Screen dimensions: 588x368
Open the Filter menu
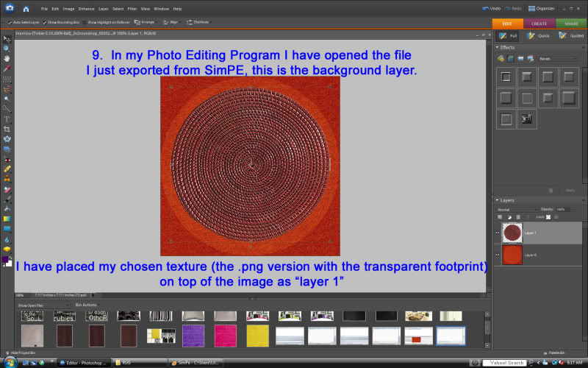pos(132,9)
